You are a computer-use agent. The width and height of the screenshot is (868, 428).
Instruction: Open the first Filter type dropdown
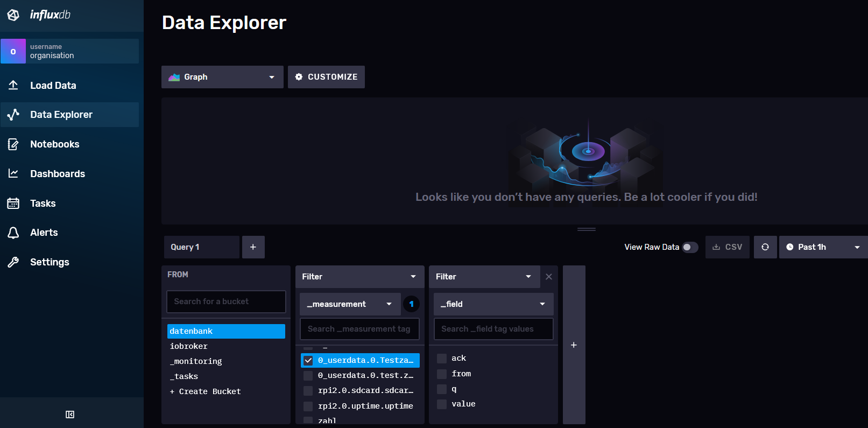(359, 277)
